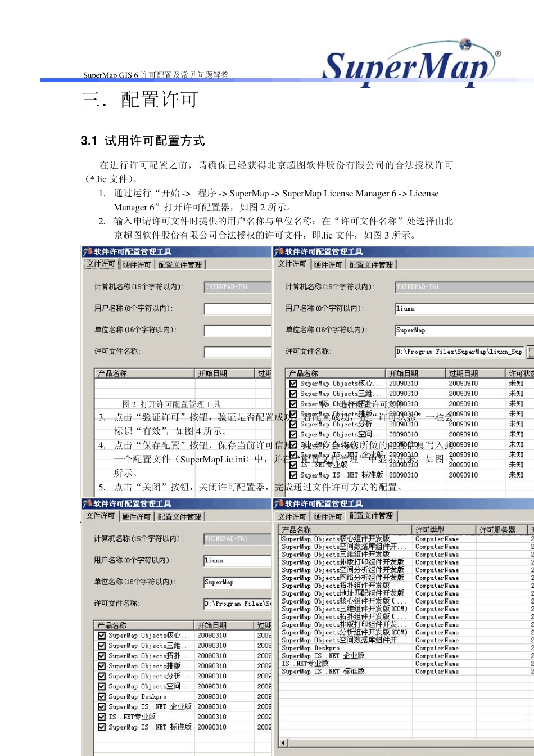Click 过期日期 column header in the 未知-status window
The height and width of the screenshot is (756, 534).
[476, 373]
